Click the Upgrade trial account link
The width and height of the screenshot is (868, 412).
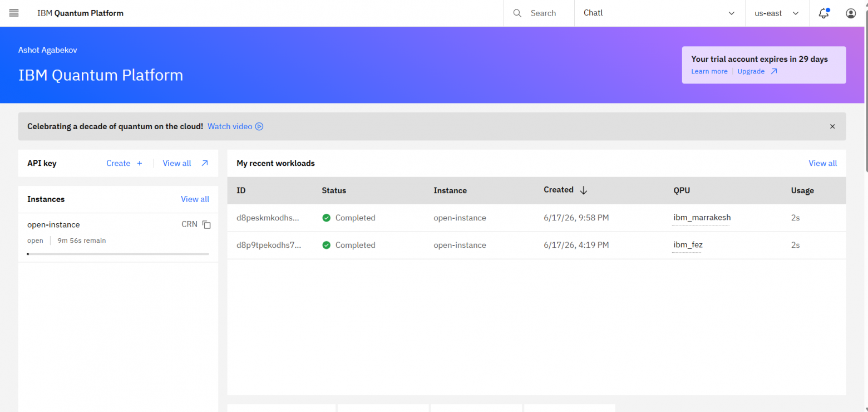click(757, 71)
